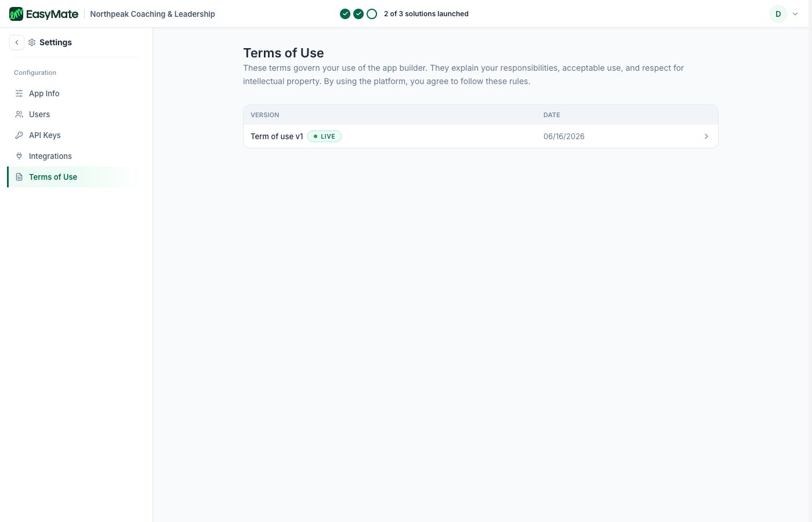The width and height of the screenshot is (812, 522).
Task: Open Term of use v1 row chevron
Action: (706, 136)
